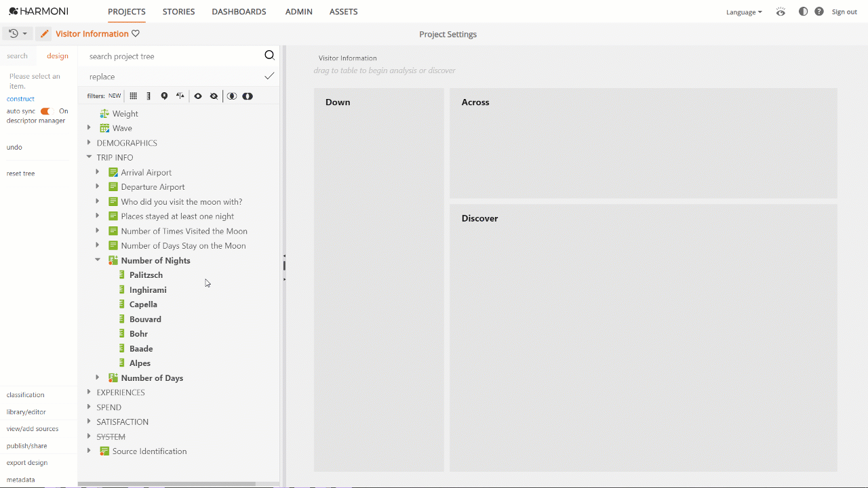The height and width of the screenshot is (488, 868).
Task: Apply the grid filter icon
Action: tap(134, 96)
